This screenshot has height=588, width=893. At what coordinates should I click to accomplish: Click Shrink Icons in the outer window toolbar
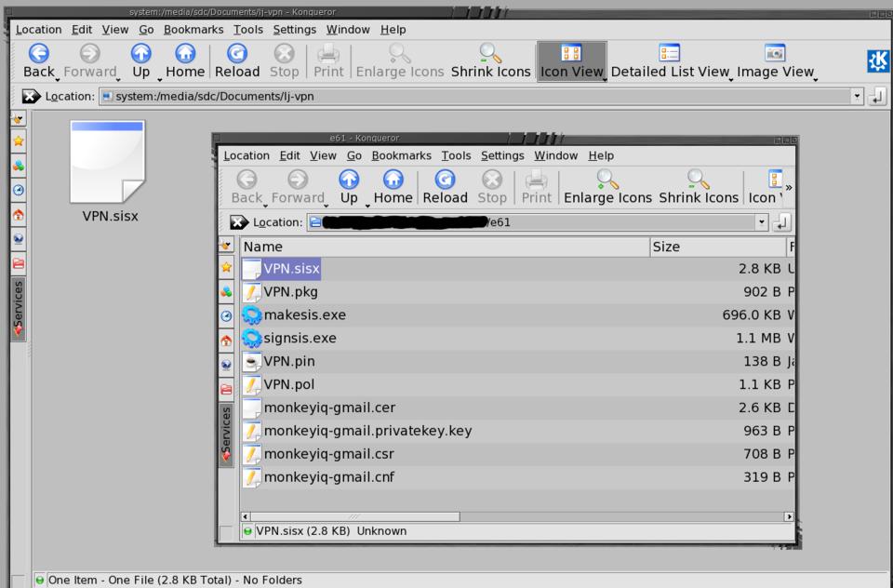click(x=490, y=60)
